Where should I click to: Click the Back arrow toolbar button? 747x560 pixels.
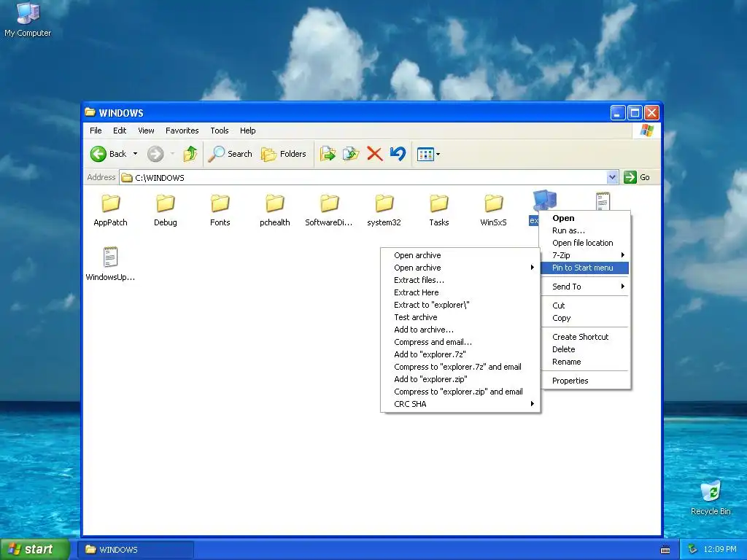tap(109, 154)
